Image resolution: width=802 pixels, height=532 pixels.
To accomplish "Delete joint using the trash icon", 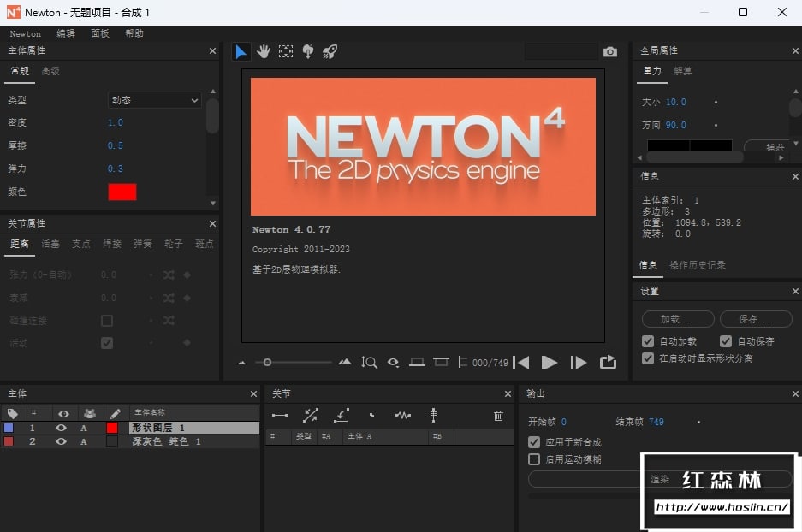I will pos(498,416).
